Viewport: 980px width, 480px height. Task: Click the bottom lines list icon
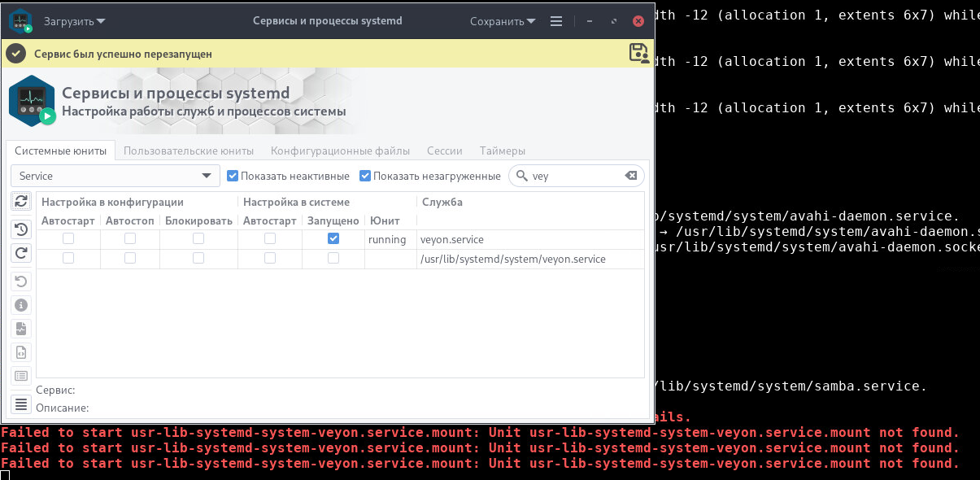coord(21,404)
